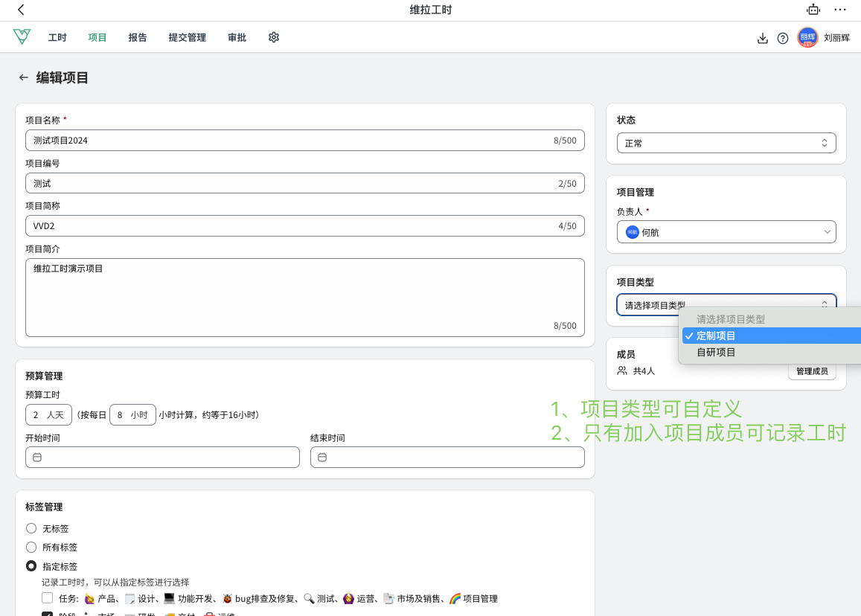Image resolution: width=861 pixels, height=616 pixels.
Task: Choose 自研项目 from the dropdown list
Action: [716, 353]
